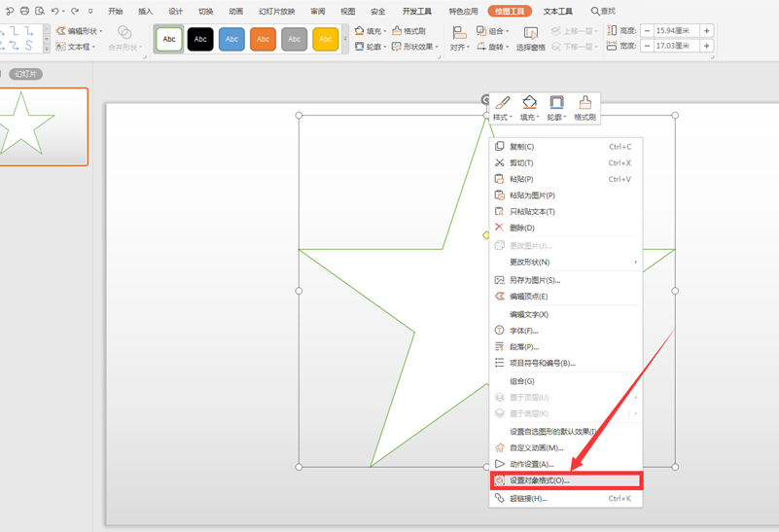Open 轮廓 in the floating mini toolbar
Viewport: 779px width, 532px height.
pyautogui.click(x=556, y=108)
